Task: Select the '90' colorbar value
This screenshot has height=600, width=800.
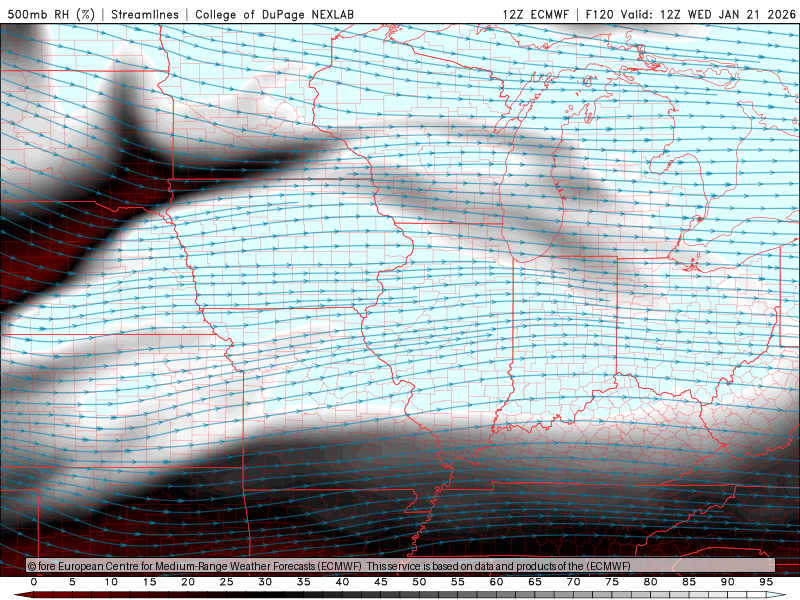Action: pos(728,582)
